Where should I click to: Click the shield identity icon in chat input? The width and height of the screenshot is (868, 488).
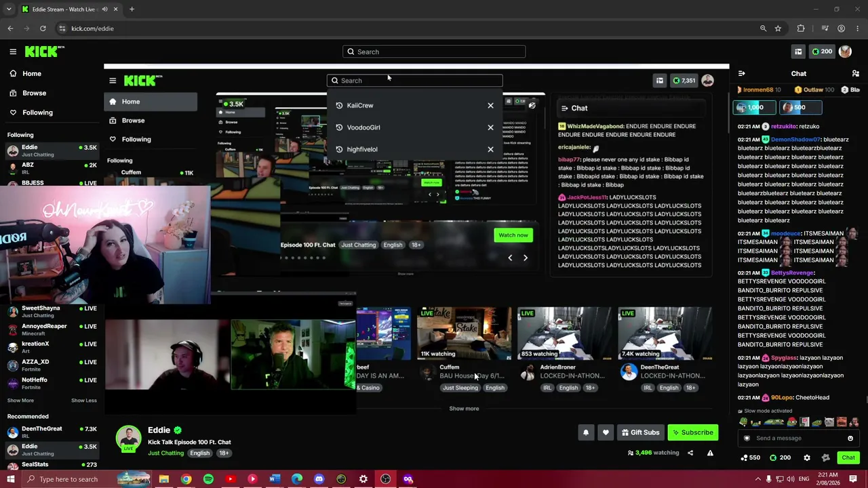(x=747, y=438)
